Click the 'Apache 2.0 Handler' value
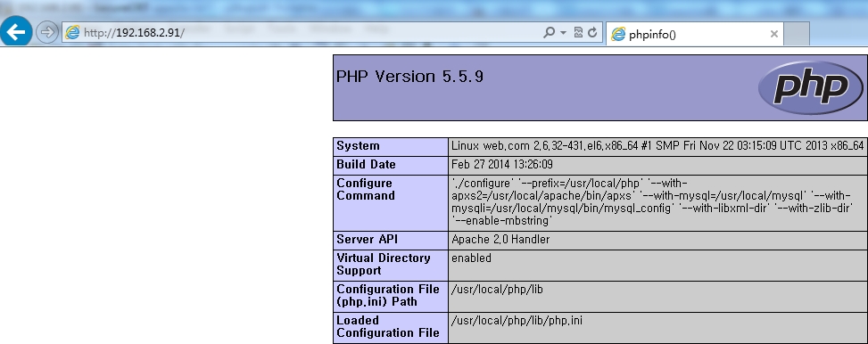Image resolution: width=868 pixels, height=344 pixels. [x=500, y=240]
